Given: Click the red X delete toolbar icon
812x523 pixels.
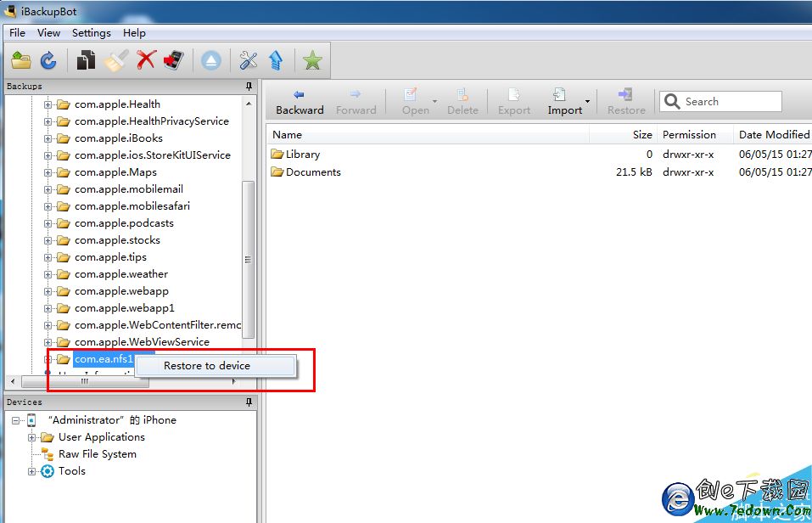Looking at the screenshot, I should (146, 59).
